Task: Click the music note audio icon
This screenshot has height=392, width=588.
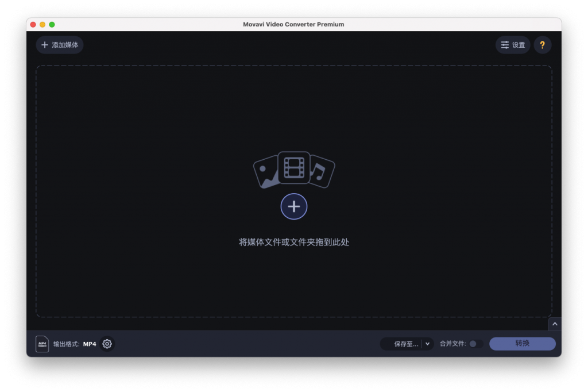Action: 322,172
